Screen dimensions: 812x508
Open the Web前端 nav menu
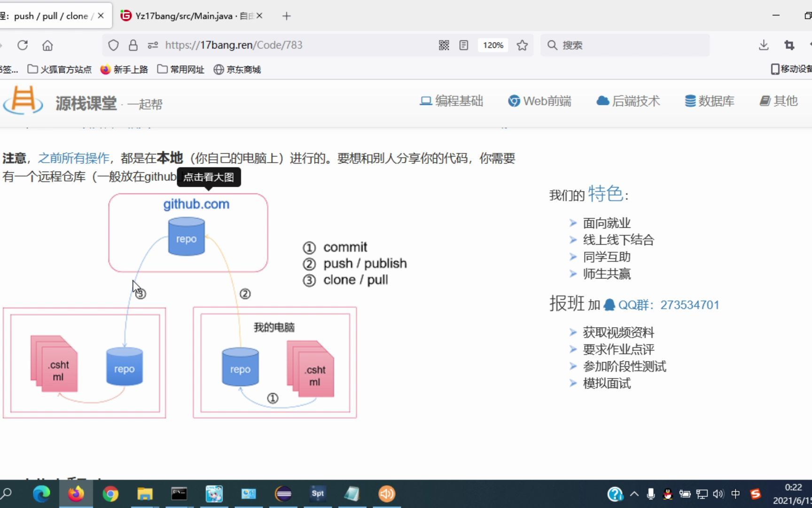(539, 101)
